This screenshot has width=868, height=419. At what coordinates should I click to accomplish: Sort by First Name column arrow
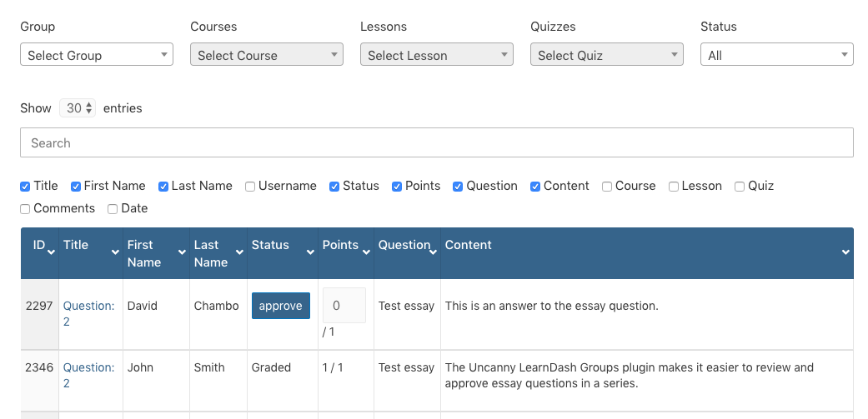[183, 252]
